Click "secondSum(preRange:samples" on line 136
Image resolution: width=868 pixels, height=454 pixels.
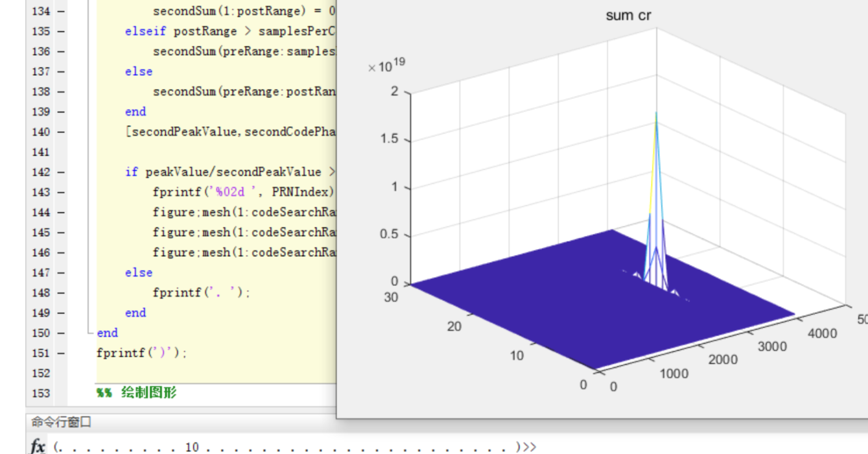[x=244, y=51]
